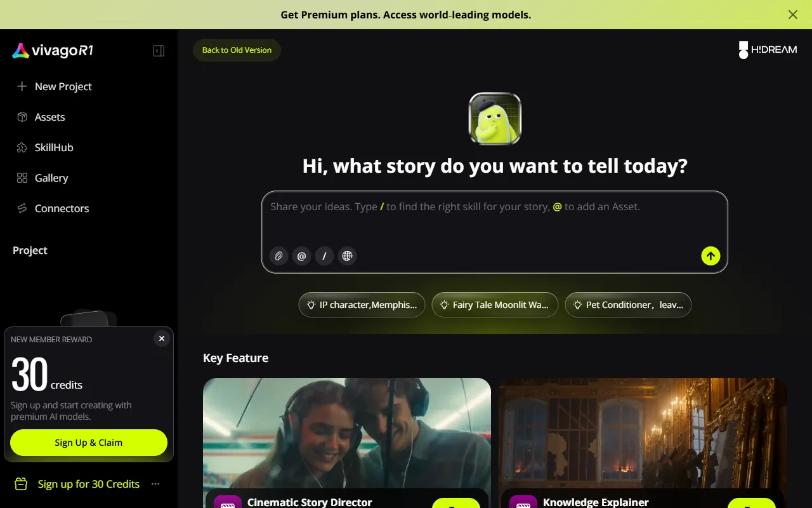Click the slash skill icon
The image size is (812, 508).
pos(324,256)
